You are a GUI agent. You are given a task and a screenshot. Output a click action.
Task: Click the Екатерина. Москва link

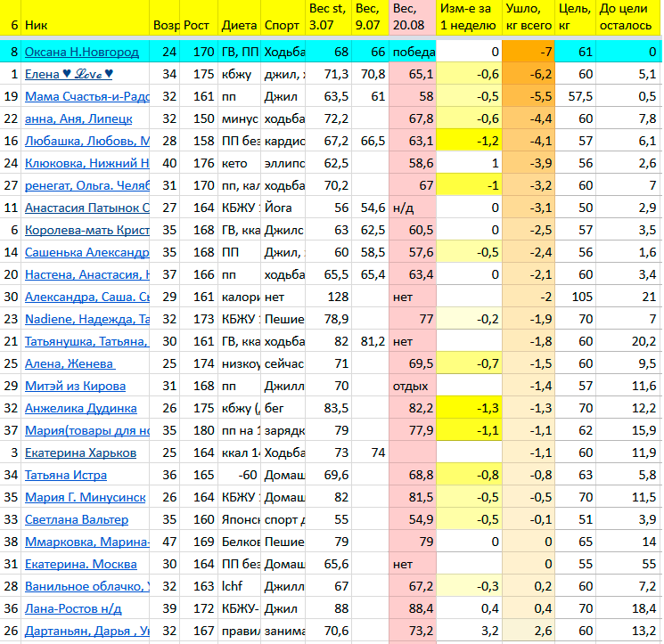point(80,565)
